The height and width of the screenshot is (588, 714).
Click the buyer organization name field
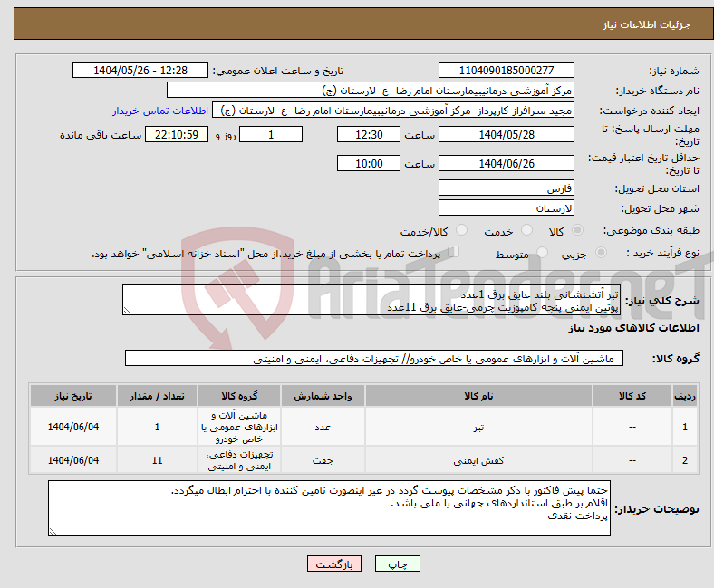tap(371, 91)
